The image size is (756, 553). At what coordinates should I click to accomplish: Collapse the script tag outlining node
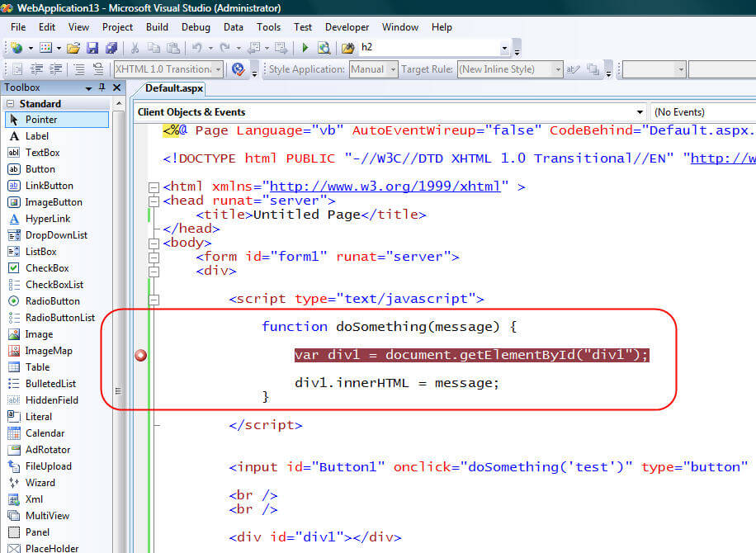coord(154,300)
